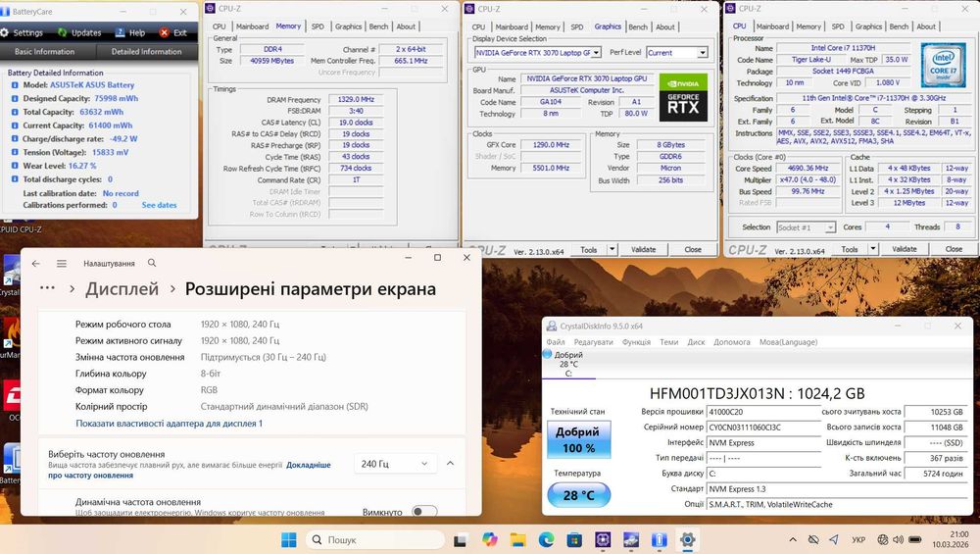The image size is (980, 554).
Task: Click Close in CPU-Z Graphics window
Action: (x=693, y=249)
